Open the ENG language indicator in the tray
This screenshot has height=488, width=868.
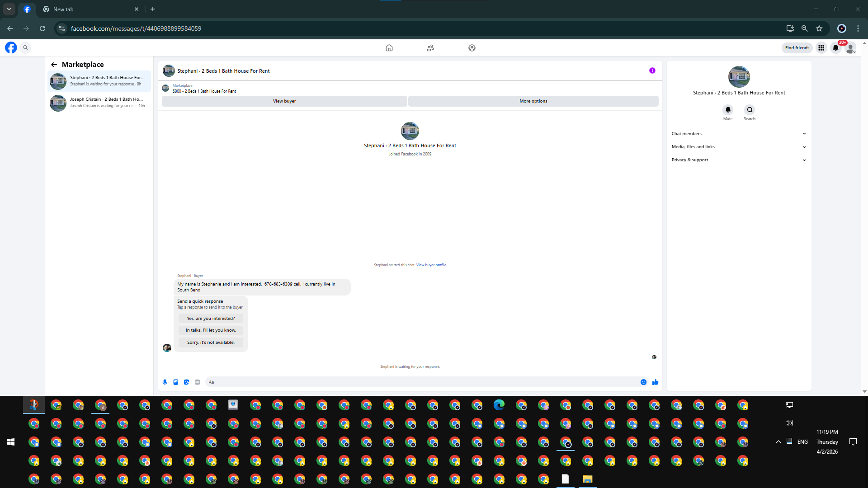click(x=802, y=442)
